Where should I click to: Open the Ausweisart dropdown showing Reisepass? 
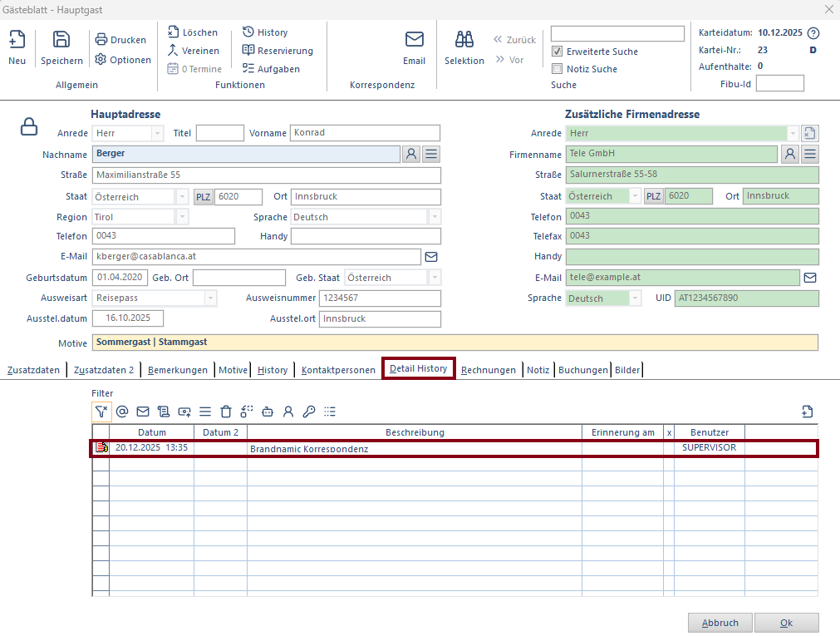click(x=210, y=298)
